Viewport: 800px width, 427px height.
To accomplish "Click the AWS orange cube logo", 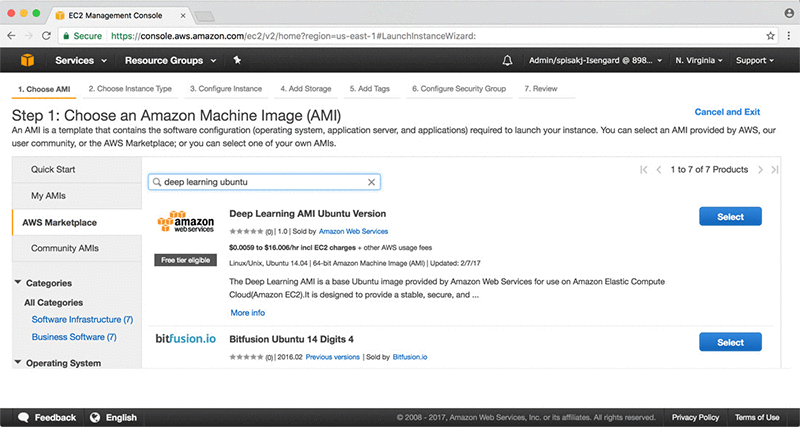I will (28, 60).
